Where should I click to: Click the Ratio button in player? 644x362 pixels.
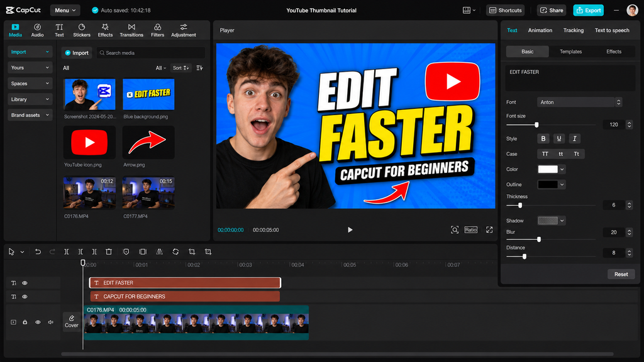470,230
